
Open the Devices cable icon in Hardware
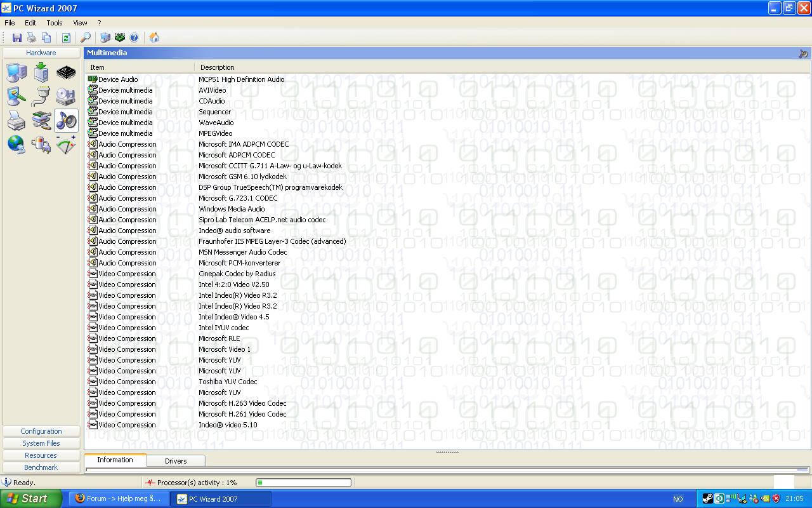(x=41, y=120)
